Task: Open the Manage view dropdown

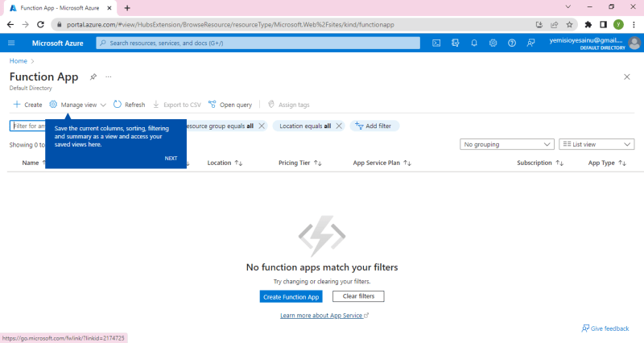Action: click(77, 105)
